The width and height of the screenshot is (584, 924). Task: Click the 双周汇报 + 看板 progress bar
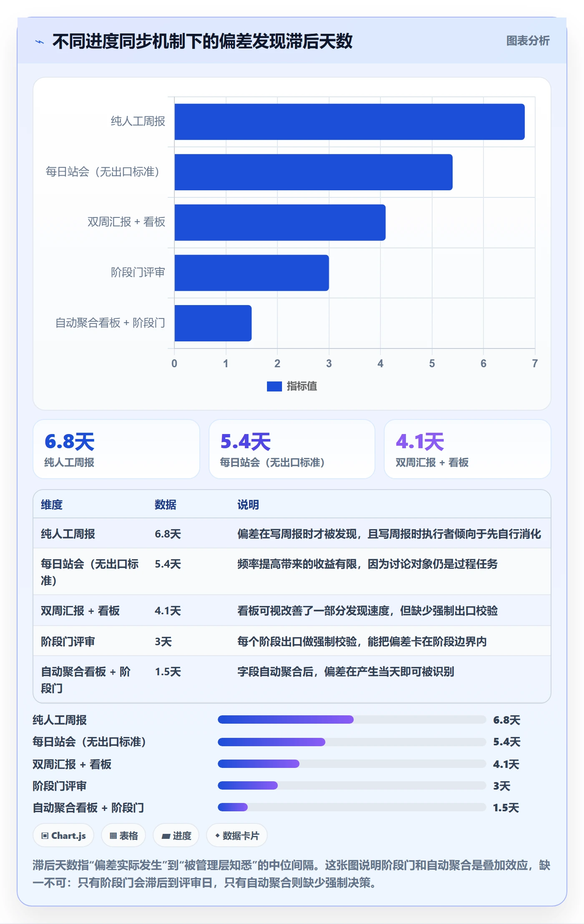tap(352, 764)
